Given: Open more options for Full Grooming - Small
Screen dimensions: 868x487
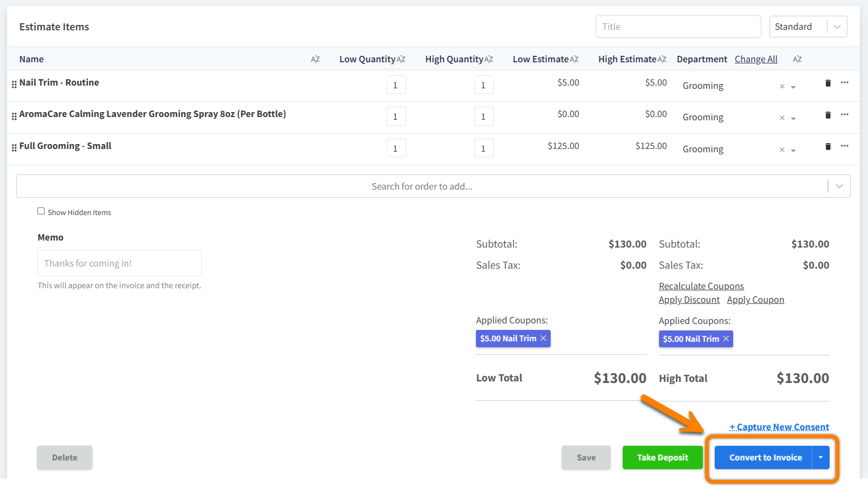Looking at the screenshot, I should pyautogui.click(x=845, y=146).
